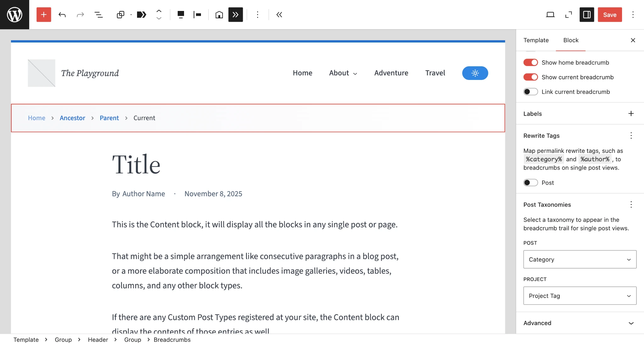Image resolution: width=644 pixels, height=345 pixels.
Task: Click the Save button
Action: coord(609,14)
